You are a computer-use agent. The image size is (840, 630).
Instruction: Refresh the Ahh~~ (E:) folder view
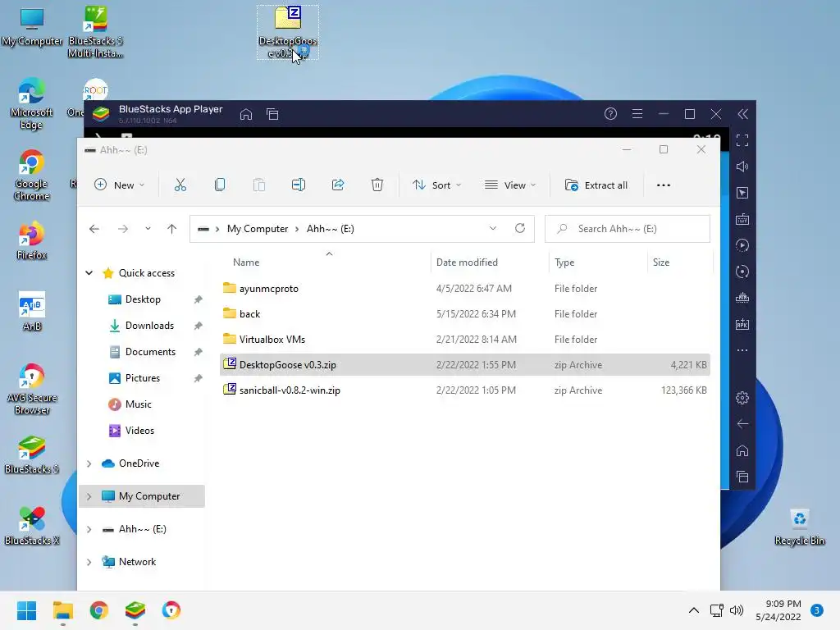coord(519,229)
